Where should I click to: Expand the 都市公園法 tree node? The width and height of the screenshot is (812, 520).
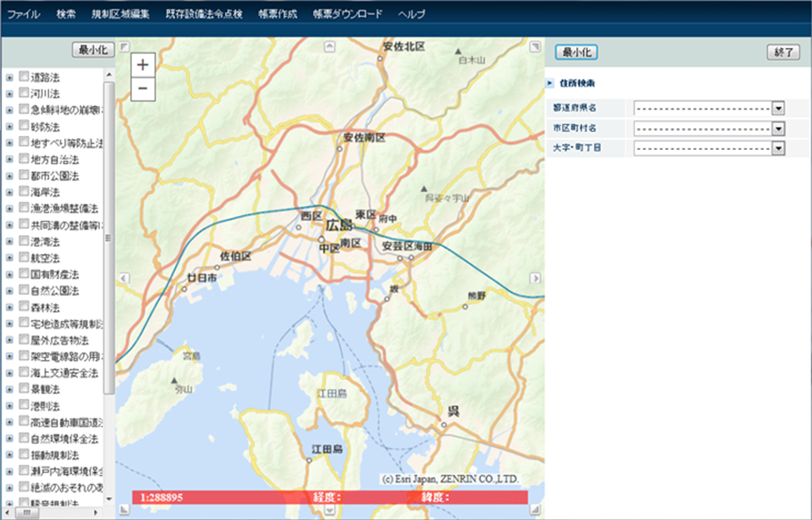pyautogui.click(x=9, y=175)
